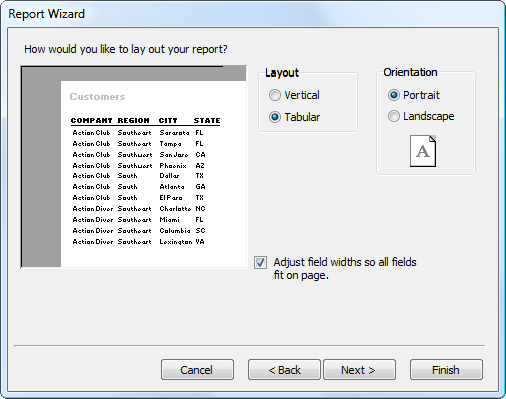
Task: Click the COMPANY column header in preview
Action: pyautogui.click(x=91, y=120)
